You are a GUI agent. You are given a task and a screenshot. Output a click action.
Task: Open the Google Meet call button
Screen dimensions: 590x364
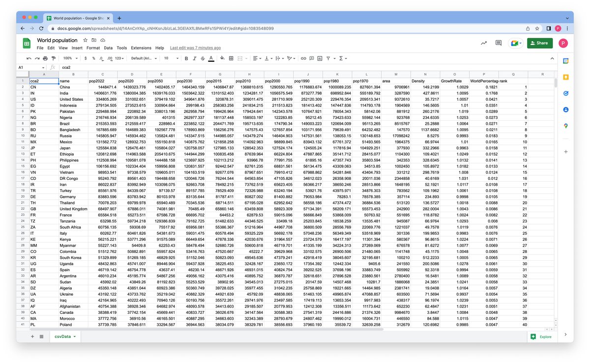pyautogui.click(x=515, y=43)
